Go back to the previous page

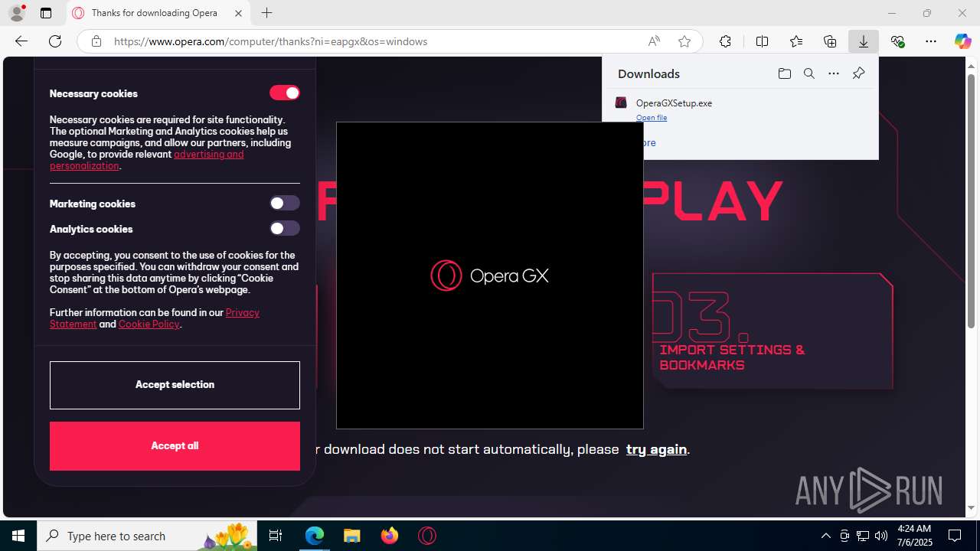click(21, 41)
